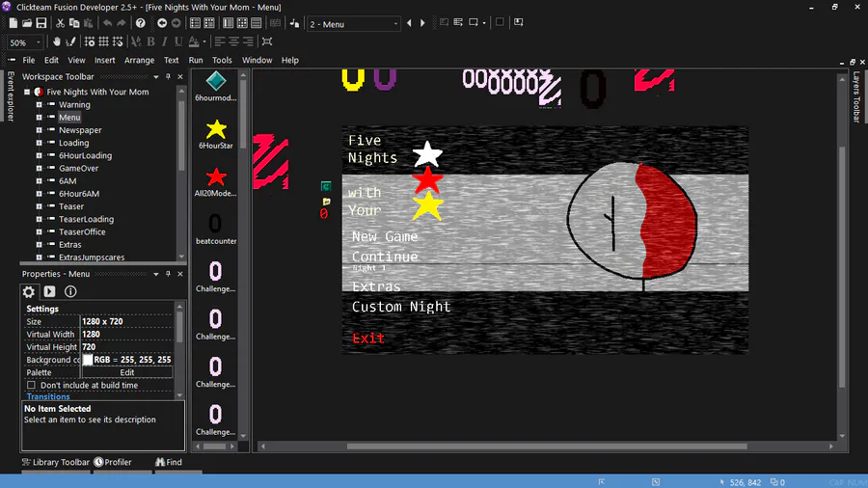
Task: Switch to the About info properties tab
Action: 70,291
